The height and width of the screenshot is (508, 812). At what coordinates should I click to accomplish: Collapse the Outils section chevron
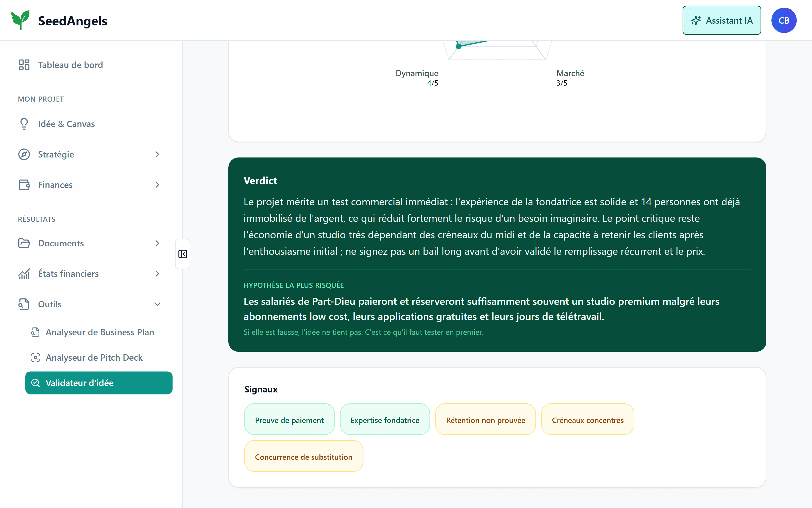[157, 304]
